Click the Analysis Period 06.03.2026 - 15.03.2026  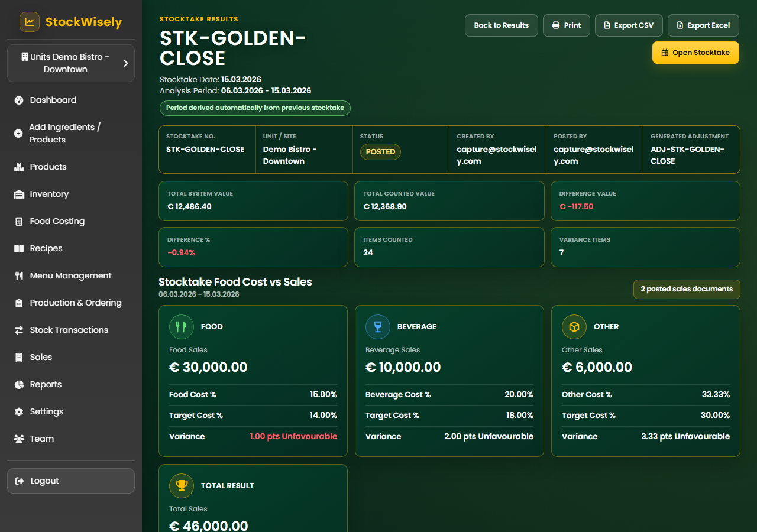coord(266,91)
